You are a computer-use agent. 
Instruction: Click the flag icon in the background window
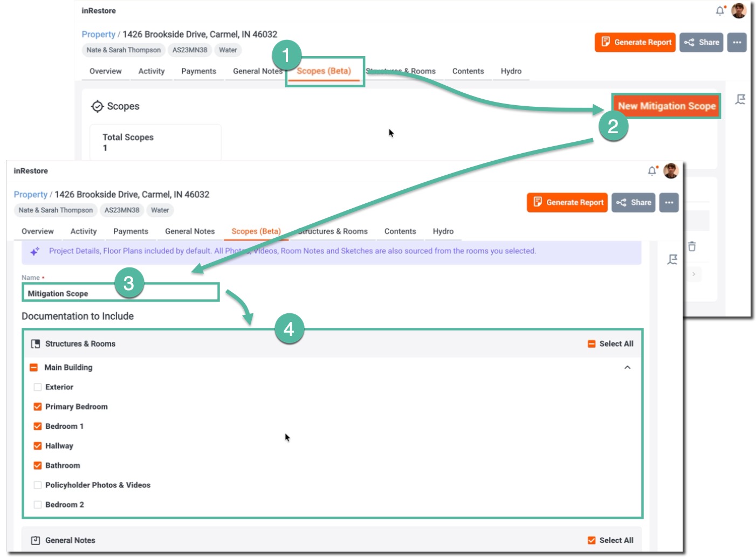740,99
